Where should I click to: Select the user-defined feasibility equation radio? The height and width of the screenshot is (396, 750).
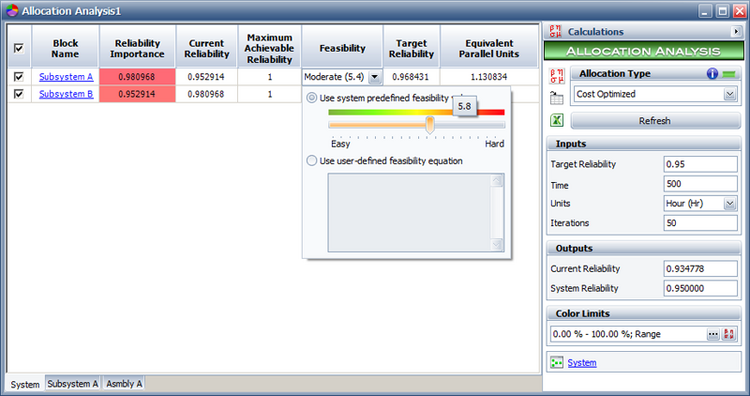[311, 161]
